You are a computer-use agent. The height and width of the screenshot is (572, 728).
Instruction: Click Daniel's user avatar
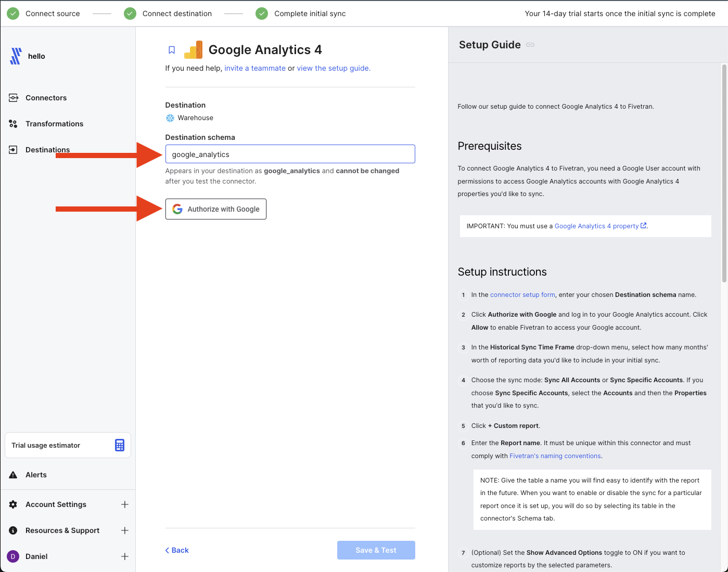[13, 556]
